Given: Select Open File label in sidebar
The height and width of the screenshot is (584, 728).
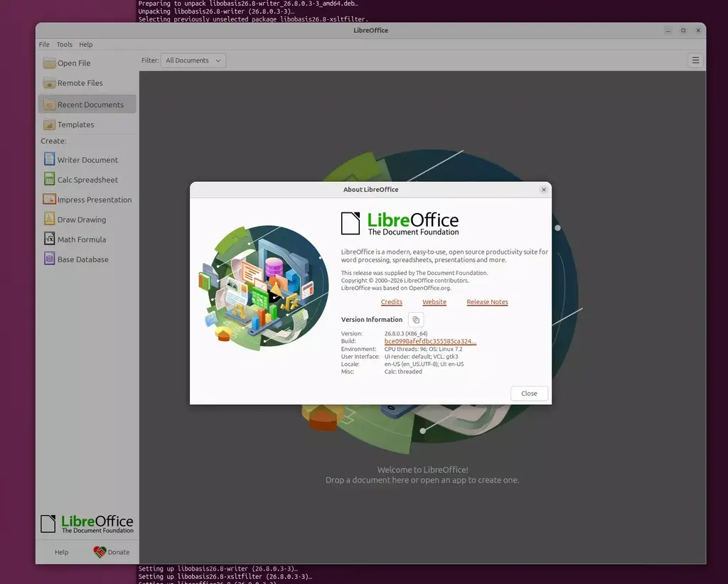Looking at the screenshot, I should tap(74, 63).
